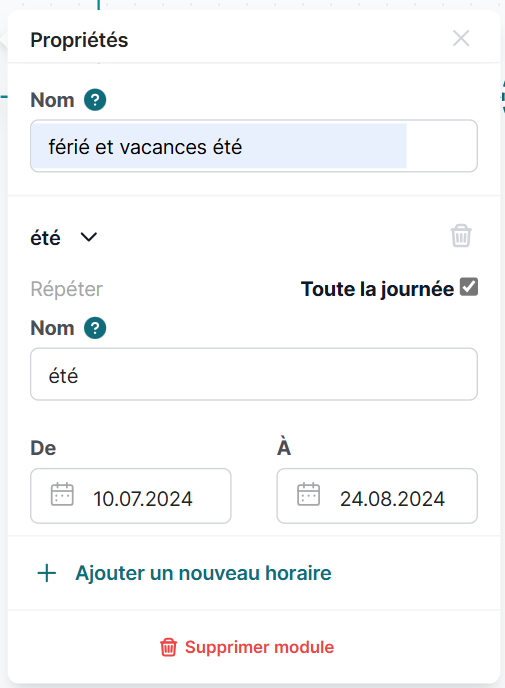The width and height of the screenshot is (505, 688).
Task: Focus the schedule name field containing été
Action: pyautogui.click(x=254, y=374)
